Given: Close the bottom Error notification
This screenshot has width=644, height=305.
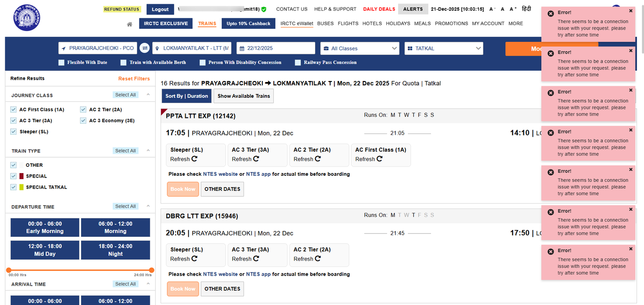Looking at the screenshot, I should pyautogui.click(x=631, y=249).
